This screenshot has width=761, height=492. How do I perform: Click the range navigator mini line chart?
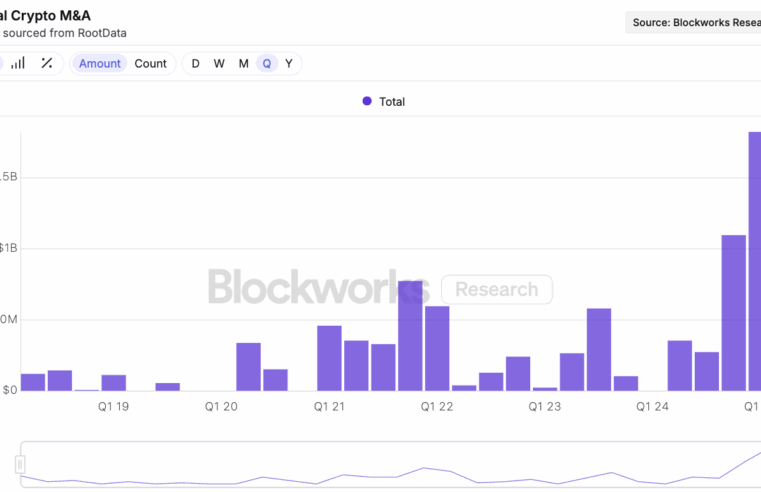[x=391, y=465]
